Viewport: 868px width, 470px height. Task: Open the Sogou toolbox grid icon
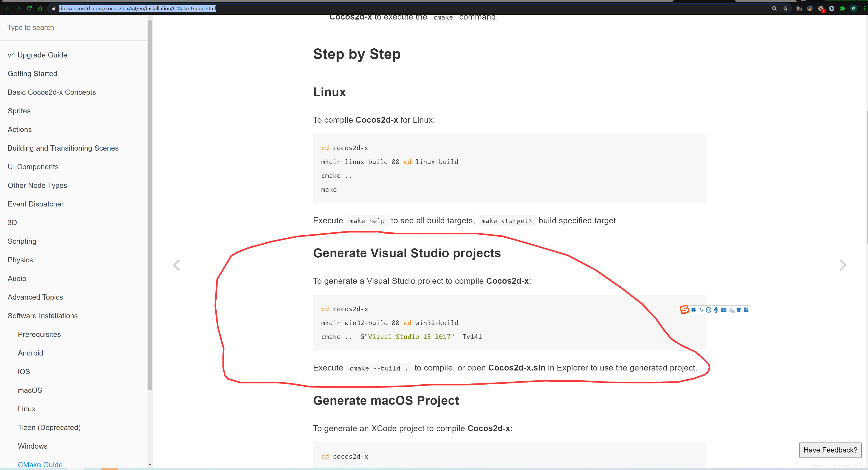(746, 310)
